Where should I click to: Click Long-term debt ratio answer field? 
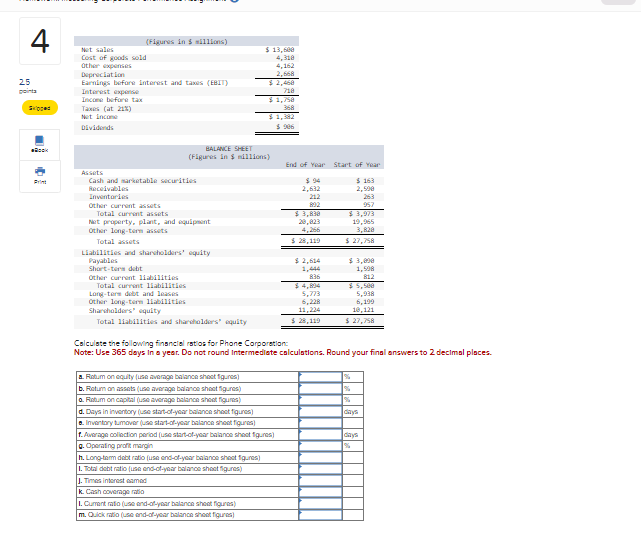[320, 457]
